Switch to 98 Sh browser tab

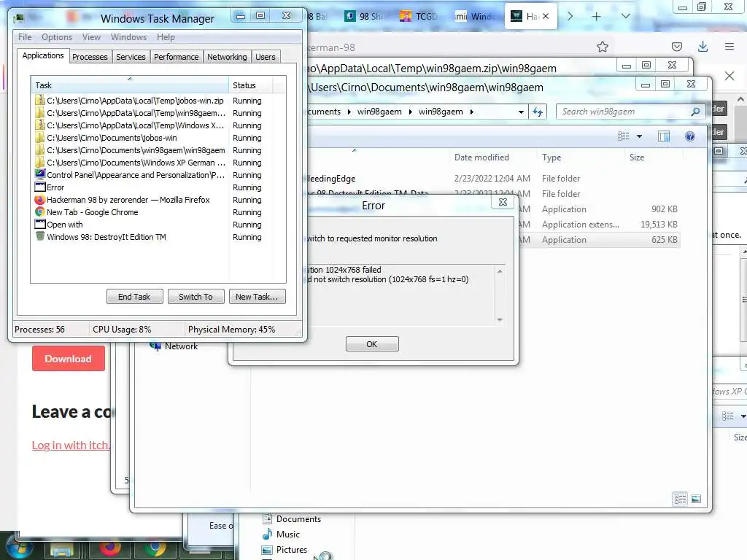(363, 16)
